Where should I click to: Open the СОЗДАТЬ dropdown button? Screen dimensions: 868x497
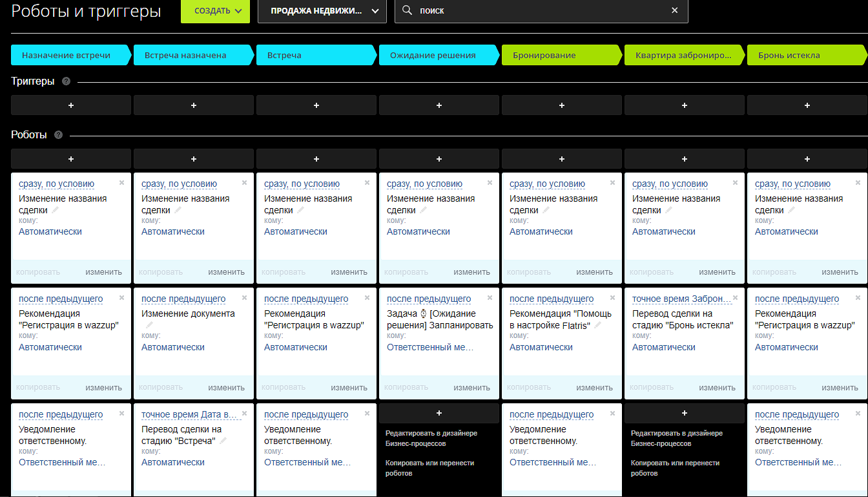(x=215, y=11)
